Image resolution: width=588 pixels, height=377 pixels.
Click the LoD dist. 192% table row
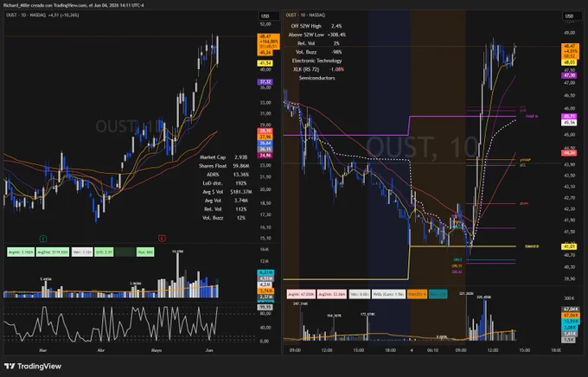[x=225, y=183]
